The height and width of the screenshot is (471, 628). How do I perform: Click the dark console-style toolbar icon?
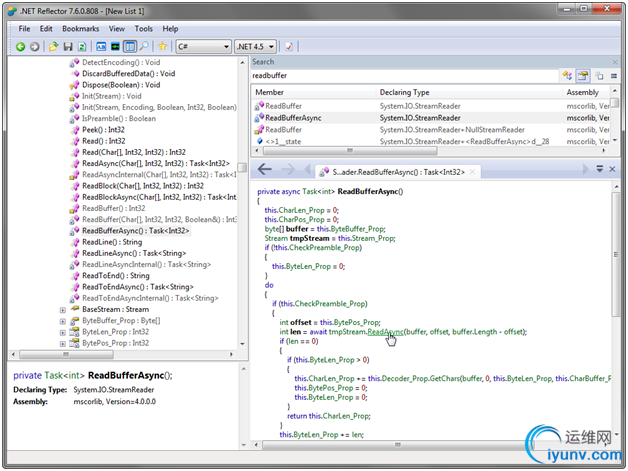[115, 47]
